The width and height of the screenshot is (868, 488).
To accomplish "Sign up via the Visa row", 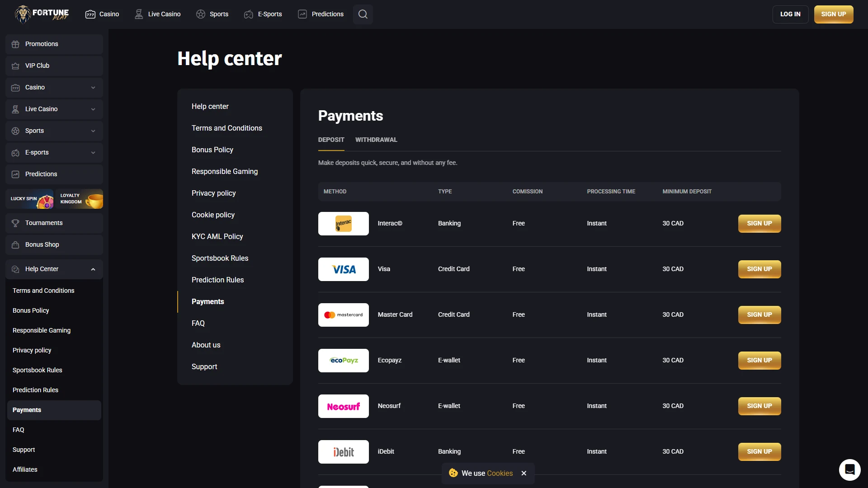I will pyautogui.click(x=759, y=269).
